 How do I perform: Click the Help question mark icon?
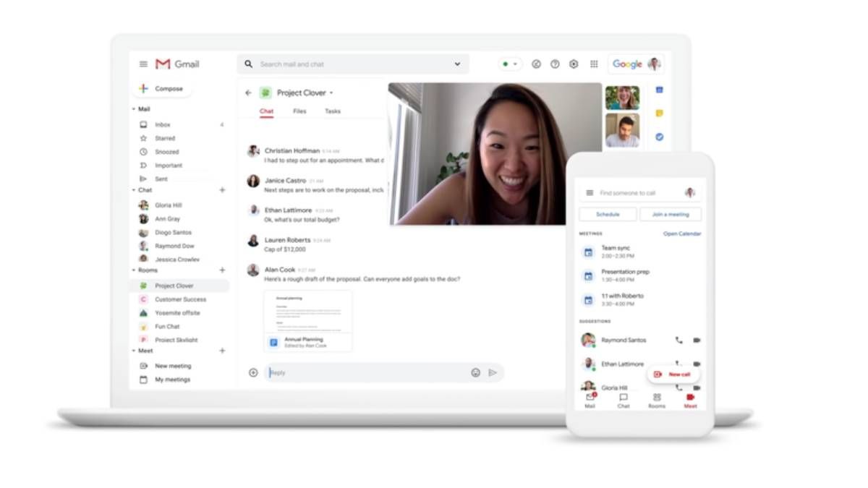pyautogui.click(x=554, y=64)
